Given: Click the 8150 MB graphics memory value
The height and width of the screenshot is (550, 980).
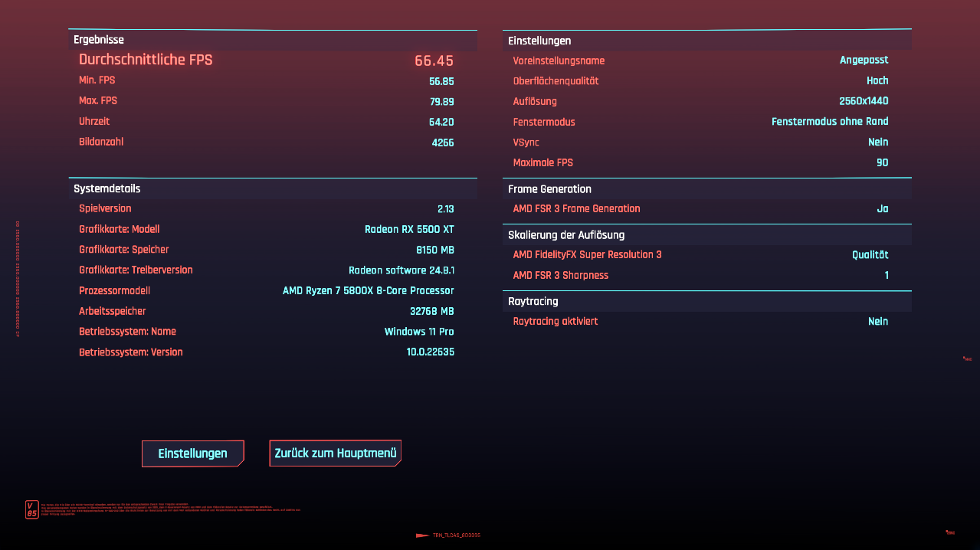Looking at the screenshot, I should (435, 250).
